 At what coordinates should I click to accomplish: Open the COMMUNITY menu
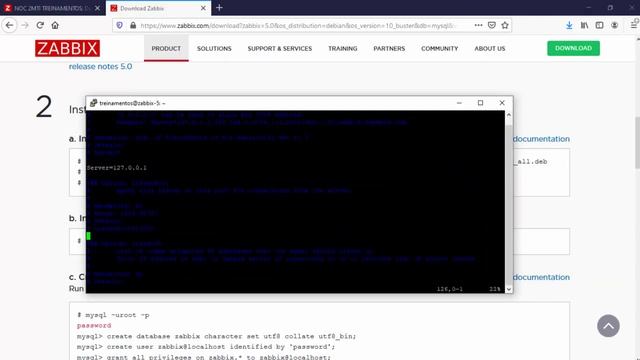[440, 49]
